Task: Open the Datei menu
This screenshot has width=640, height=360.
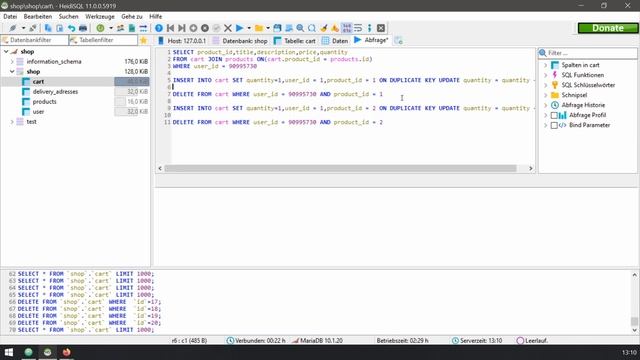Action: (x=10, y=16)
